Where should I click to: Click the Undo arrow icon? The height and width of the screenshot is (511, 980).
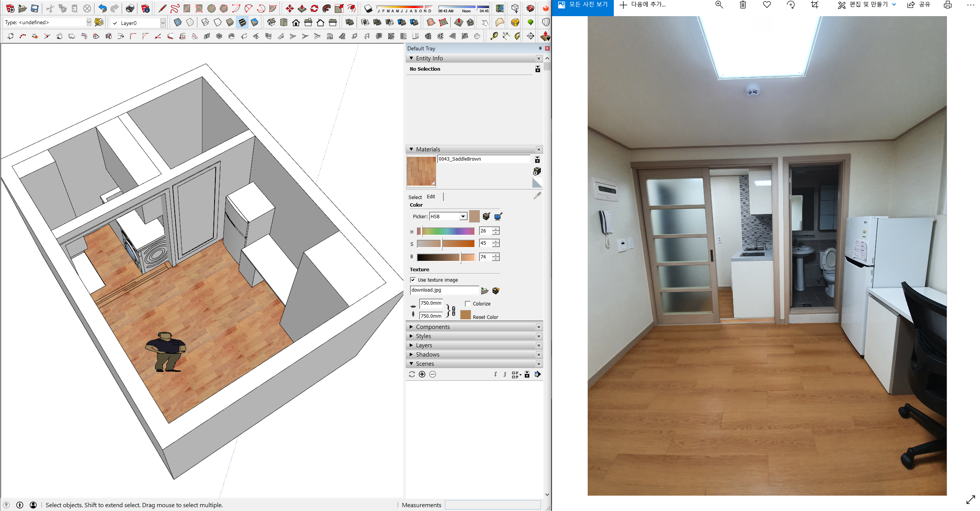pos(102,8)
